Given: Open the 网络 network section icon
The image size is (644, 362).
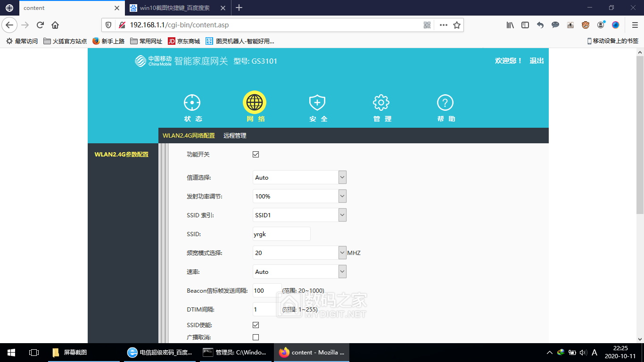Looking at the screenshot, I should point(255,102).
